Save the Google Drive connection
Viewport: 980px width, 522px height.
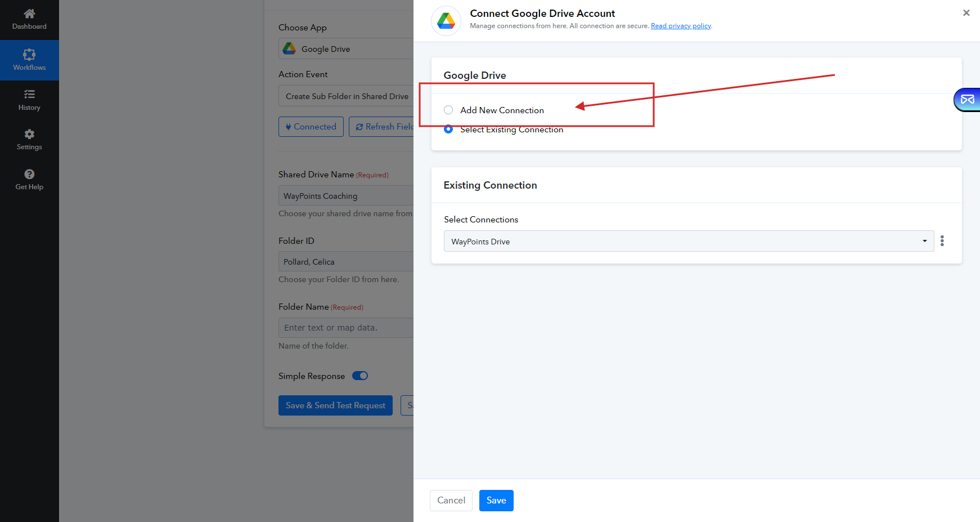[x=496, y=501]
